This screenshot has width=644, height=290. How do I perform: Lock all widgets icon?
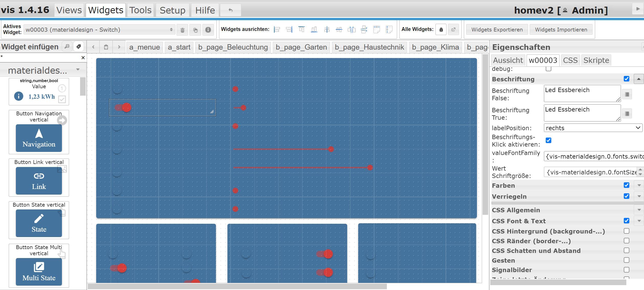[441, 30]
